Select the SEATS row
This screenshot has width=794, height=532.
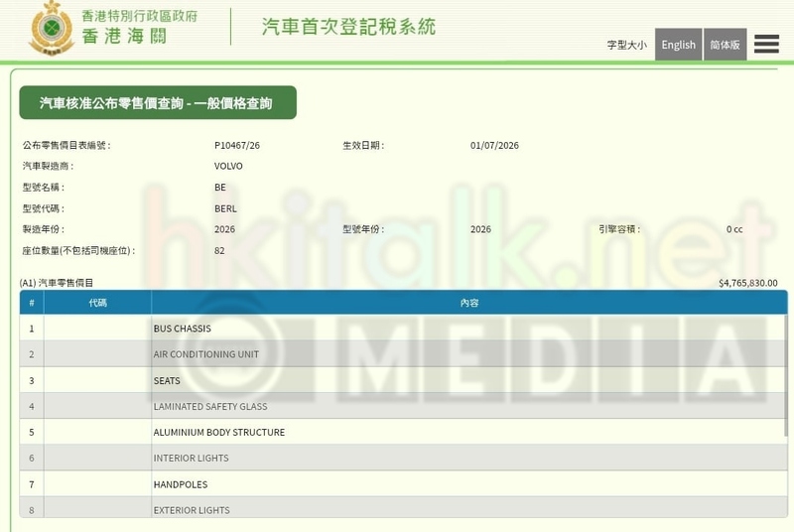[x=402, y=380]
